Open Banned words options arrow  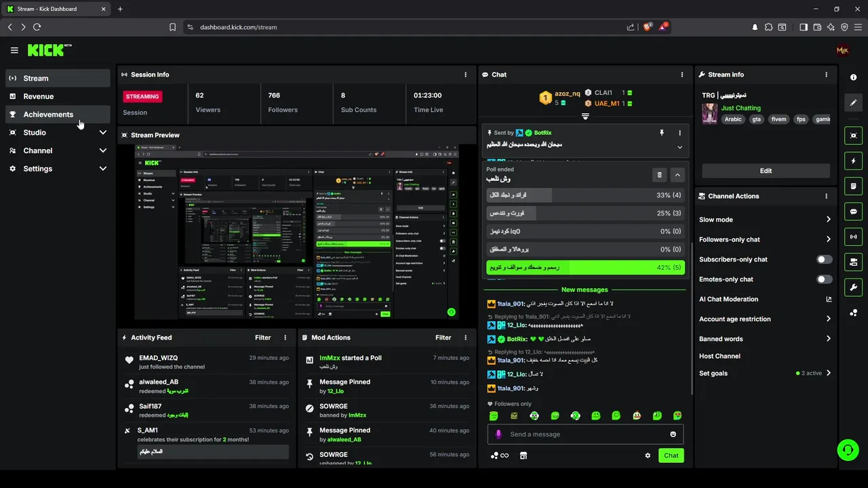pos(828,339)
